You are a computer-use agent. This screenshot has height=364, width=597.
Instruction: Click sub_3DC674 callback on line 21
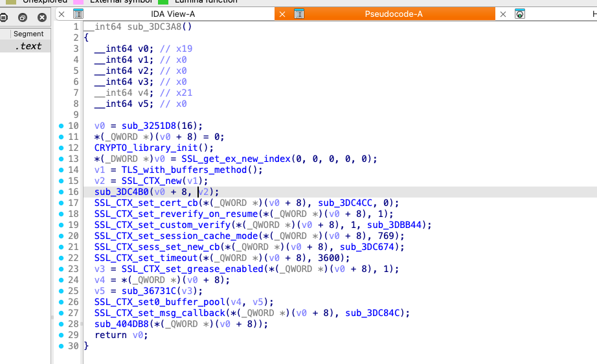coord(367,247)
